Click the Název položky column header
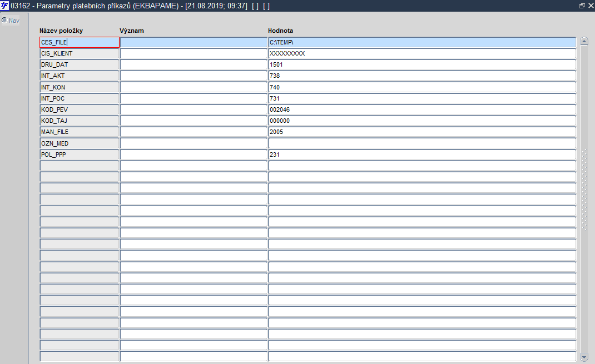Viewport: 595px width, 364px height. (x=61, y=31)
